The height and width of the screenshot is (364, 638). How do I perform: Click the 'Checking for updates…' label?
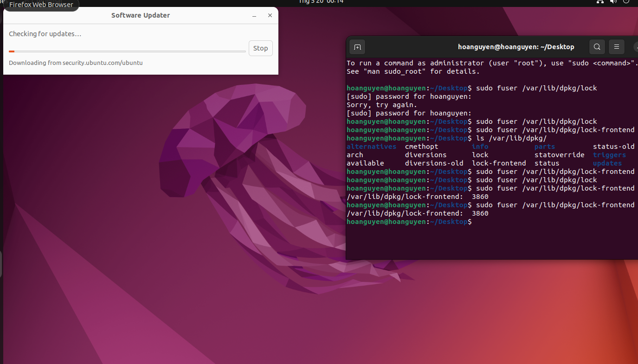45,34
